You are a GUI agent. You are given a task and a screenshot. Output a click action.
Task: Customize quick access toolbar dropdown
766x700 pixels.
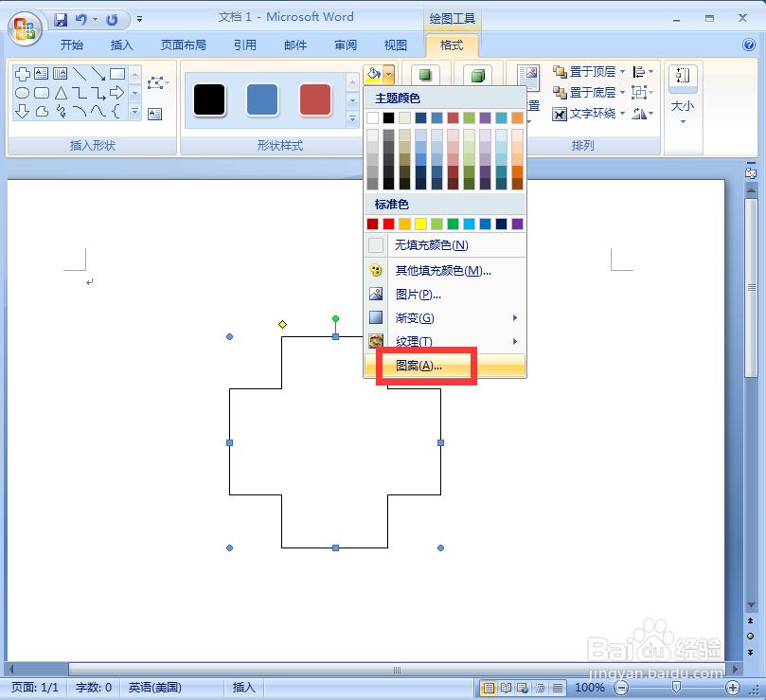(140, 20)
